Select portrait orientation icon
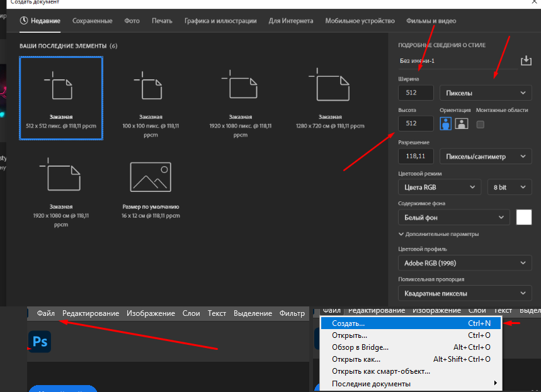Screen dimensions: 541x392 pos(445,123)
